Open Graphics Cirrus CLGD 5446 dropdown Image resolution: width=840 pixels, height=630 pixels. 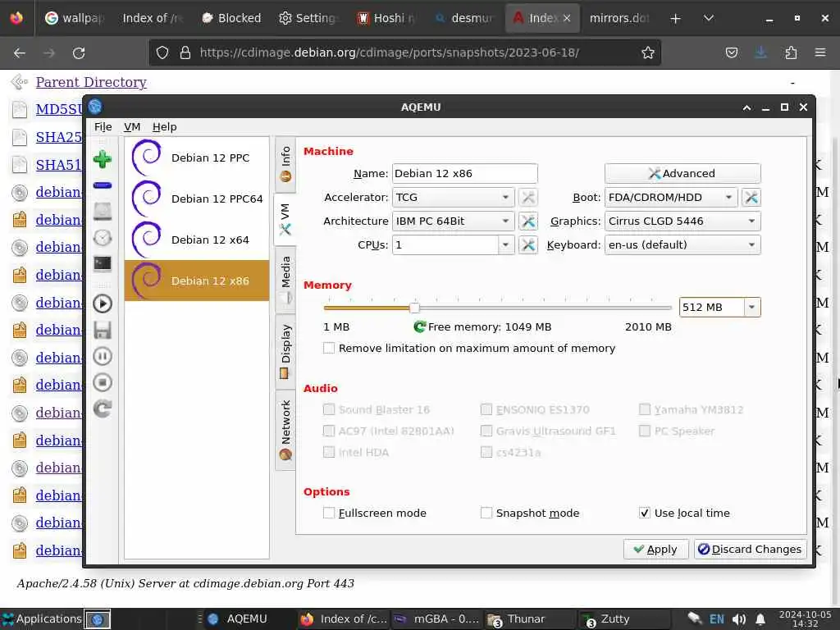pos(682,221)
